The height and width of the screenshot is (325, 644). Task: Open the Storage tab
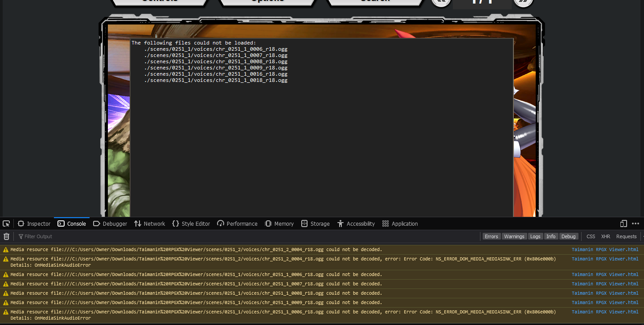[315, 223]
